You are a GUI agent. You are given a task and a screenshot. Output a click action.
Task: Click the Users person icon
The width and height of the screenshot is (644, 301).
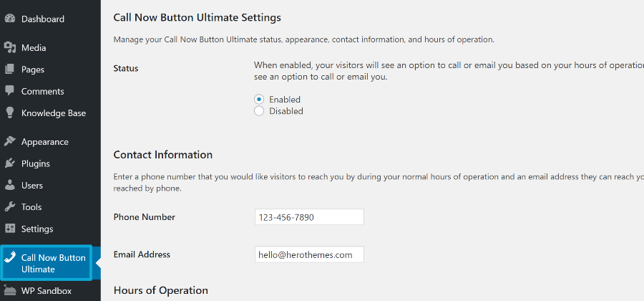(10, 185)
